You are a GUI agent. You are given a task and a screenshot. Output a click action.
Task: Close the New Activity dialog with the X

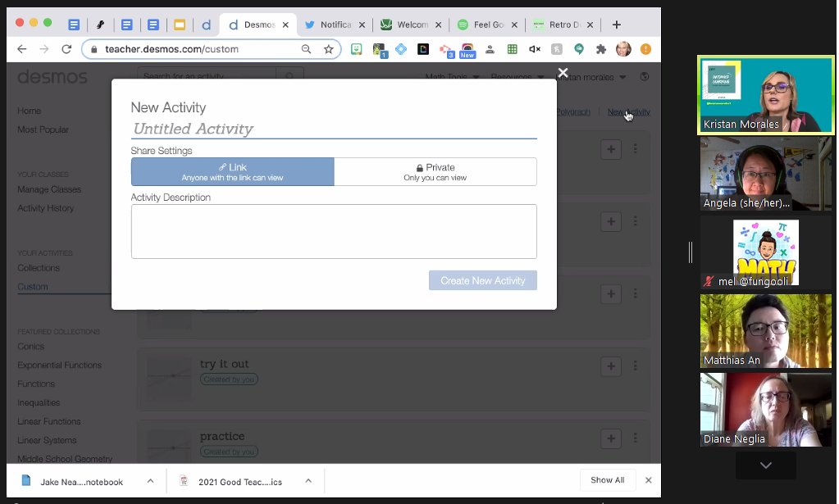(x=563, y=72)
